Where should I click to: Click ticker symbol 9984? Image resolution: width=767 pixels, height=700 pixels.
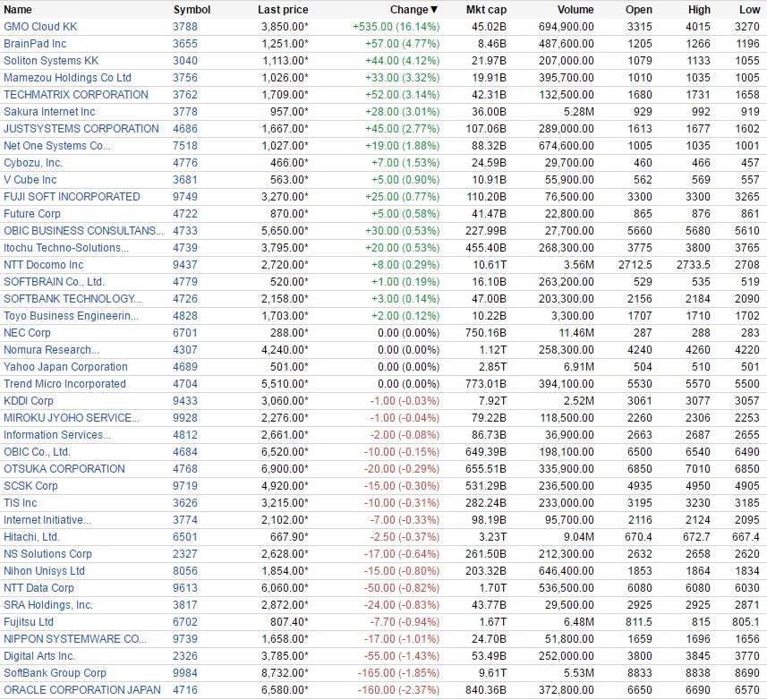coord(185,673)
